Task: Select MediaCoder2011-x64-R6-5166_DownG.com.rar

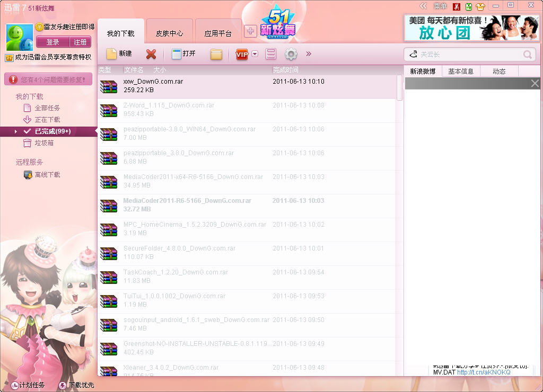Action: (x=247, y=182)
